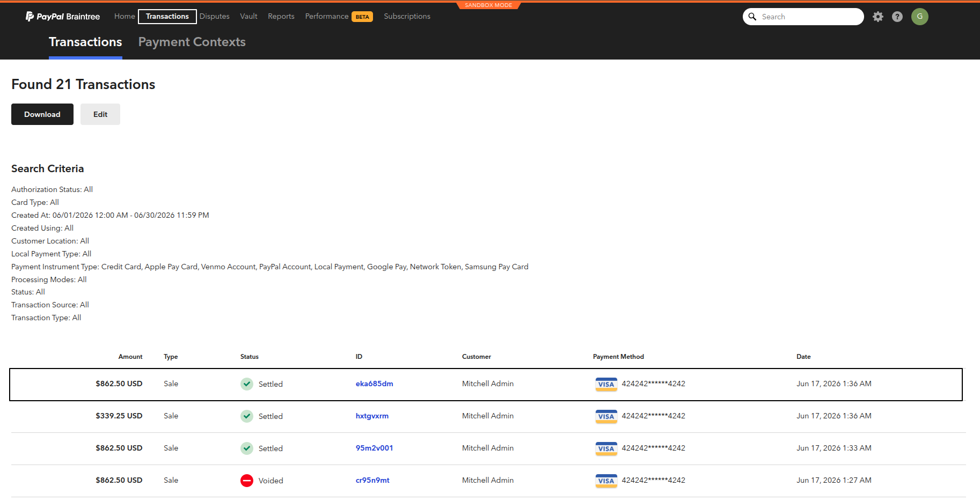Click the $862.50 USD amount in eka685dm row
The width and height of the screenshot is (980, 501).
click(119, 384)
